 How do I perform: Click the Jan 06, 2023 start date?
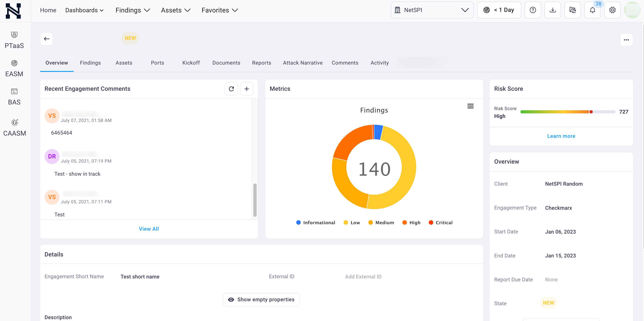coord(560,232)
